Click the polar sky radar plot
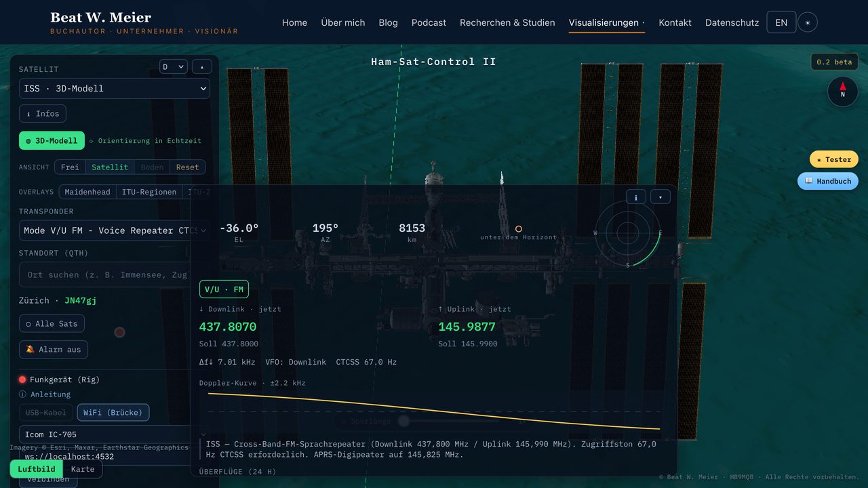 628,234
